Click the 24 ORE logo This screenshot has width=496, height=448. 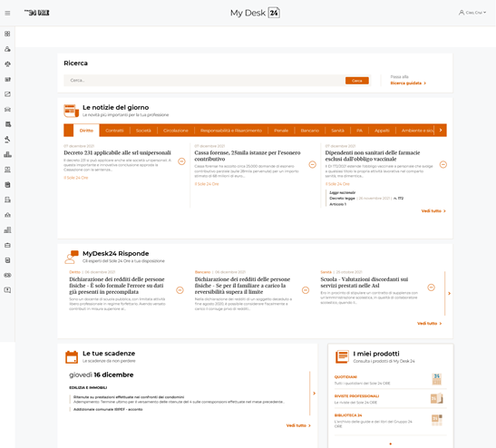37,13
